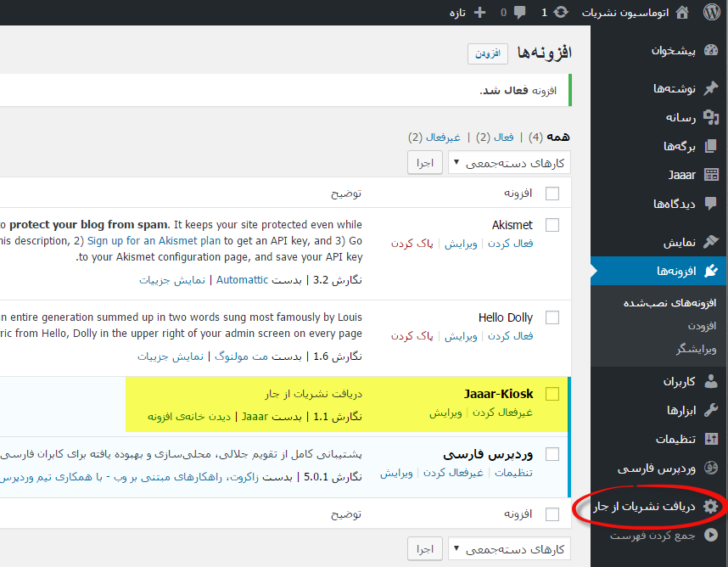This screenshot has width=728, height=567.
Task: Click the WordPress logo in admin bar
Action: [x=712, y=12]
